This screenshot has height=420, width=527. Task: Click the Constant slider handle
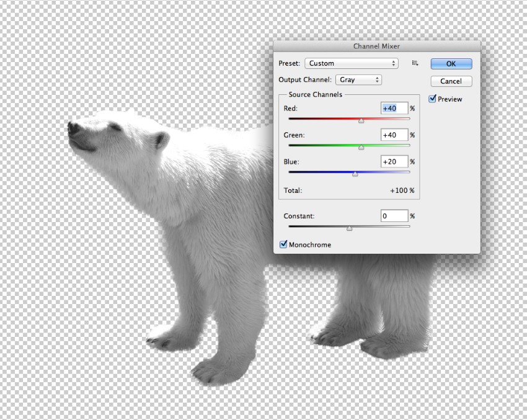tap(350, 228)
